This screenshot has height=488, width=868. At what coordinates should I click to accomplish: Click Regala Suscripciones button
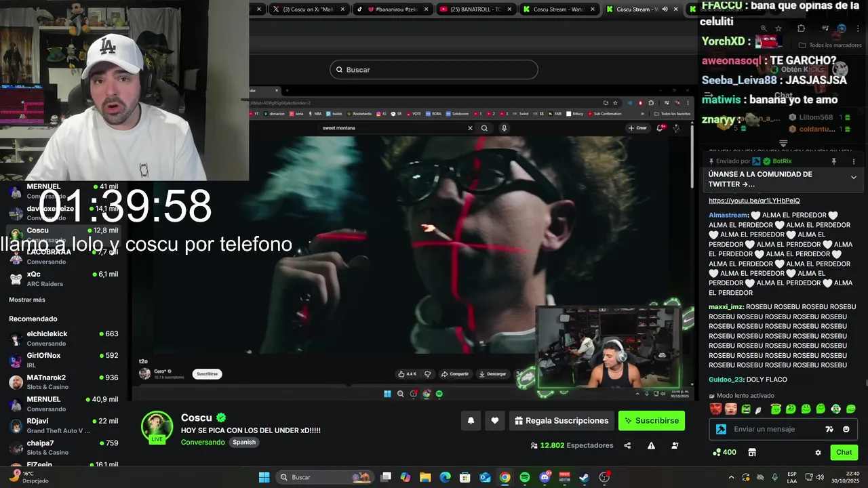561,421
